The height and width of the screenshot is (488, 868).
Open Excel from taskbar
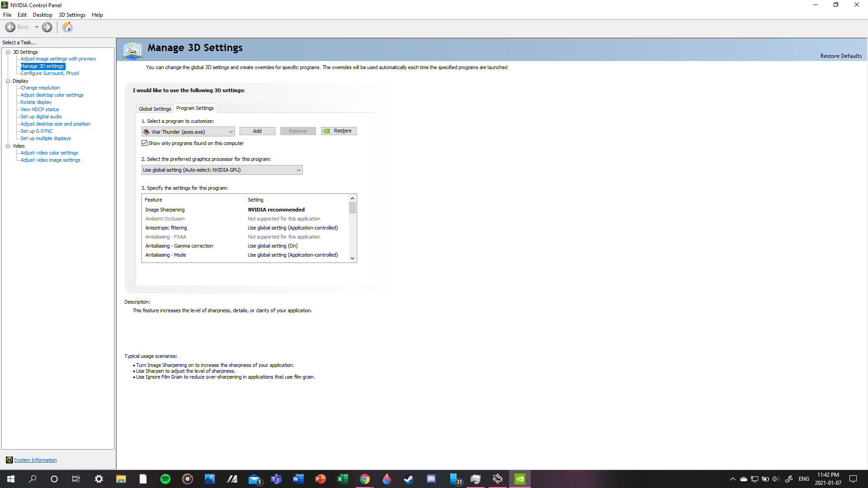[x=343, y=479]
